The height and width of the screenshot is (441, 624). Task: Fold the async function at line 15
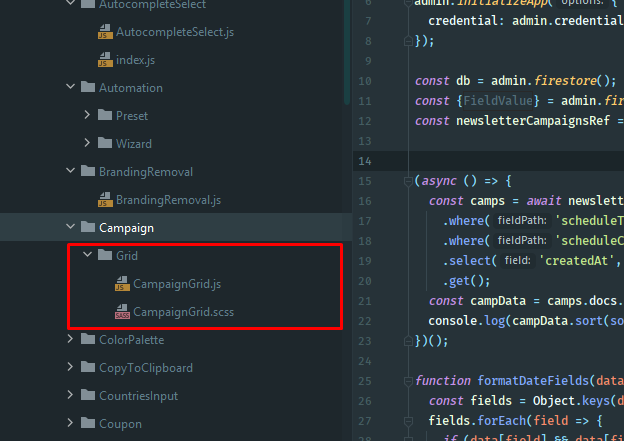[x=407, y=181]
